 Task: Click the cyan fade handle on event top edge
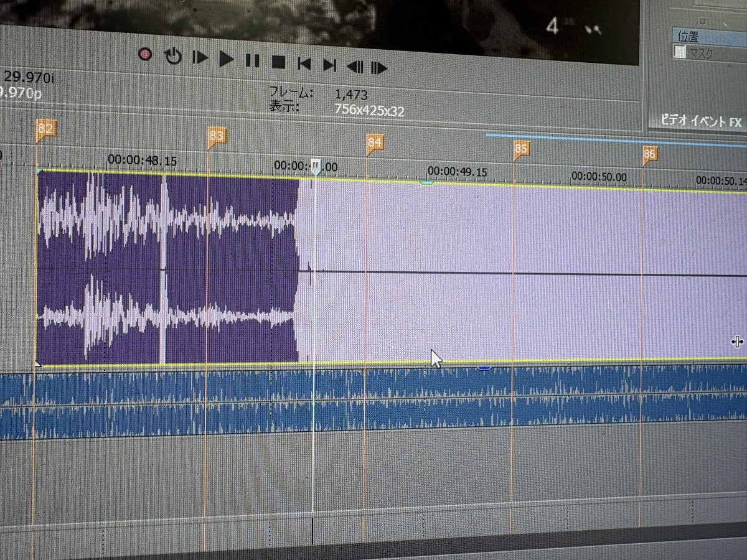pyautogui.click(x=426, y=182)
